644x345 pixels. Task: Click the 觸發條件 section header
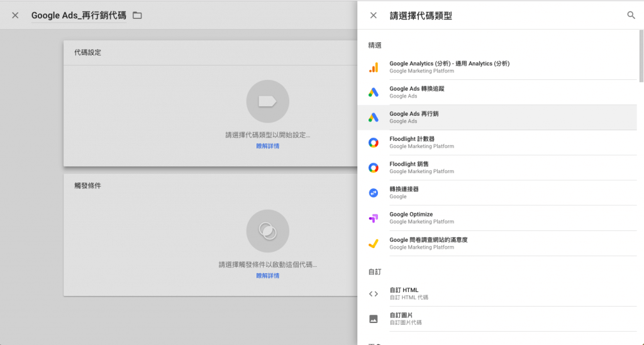click(87, 186)
